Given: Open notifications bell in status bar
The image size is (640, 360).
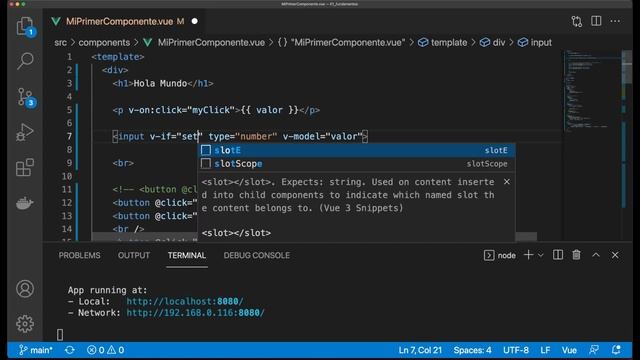Looking at the screenshot, I should point(616,350).
